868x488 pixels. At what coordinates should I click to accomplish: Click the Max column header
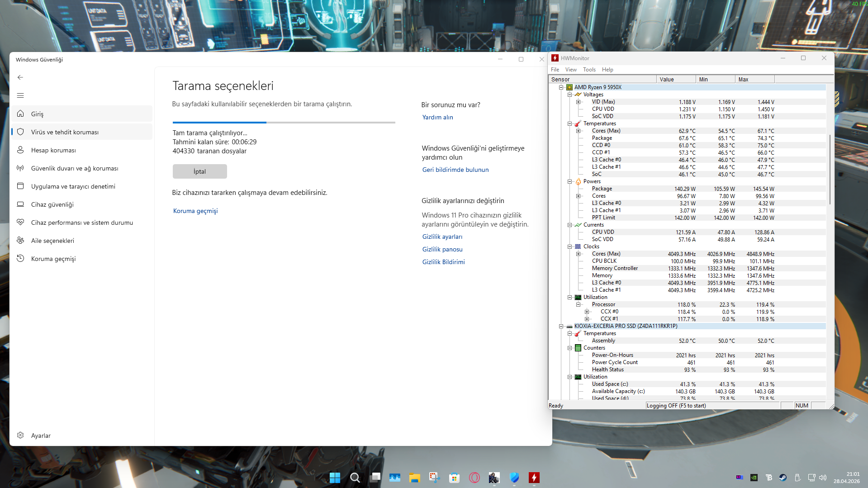tap(755, 79)
